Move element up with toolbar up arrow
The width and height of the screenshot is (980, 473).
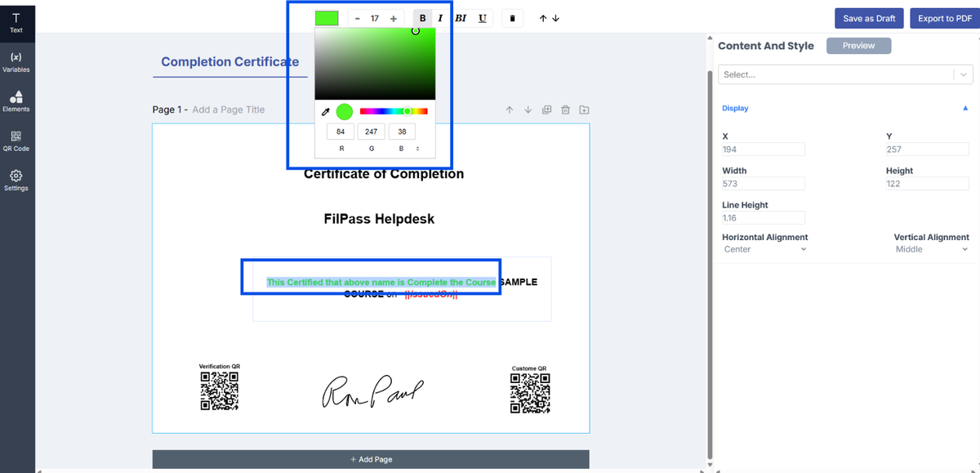[x=543, y=18]
